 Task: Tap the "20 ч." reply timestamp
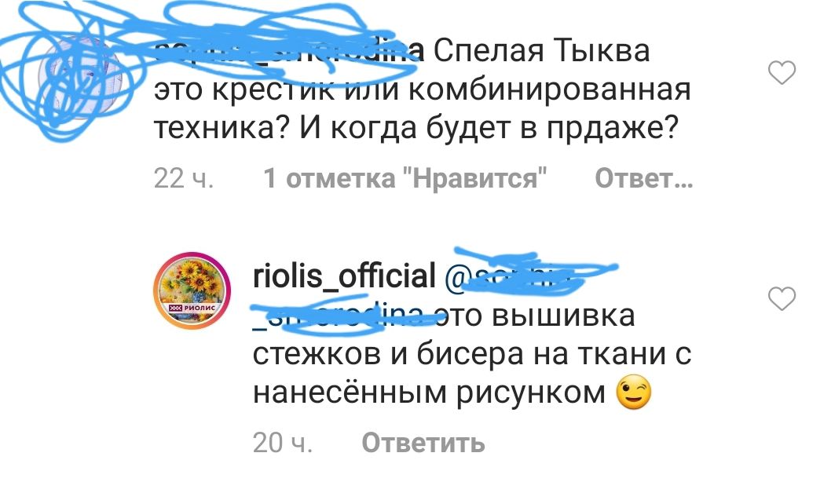pos(283,443)
